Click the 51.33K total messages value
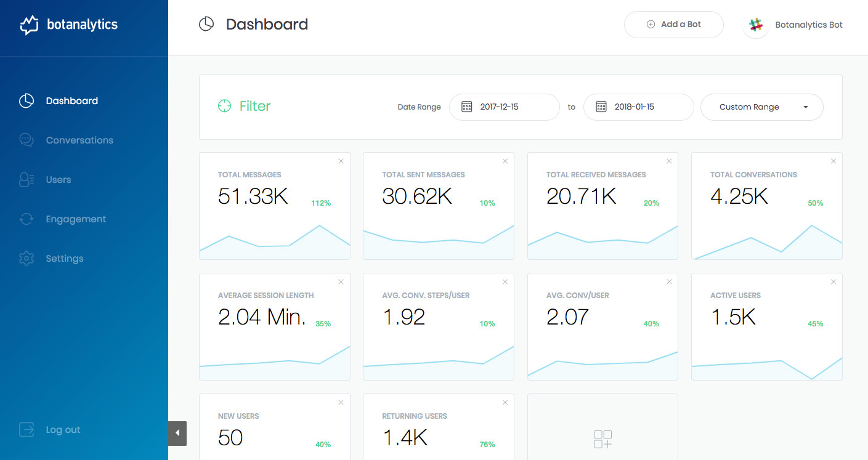Viewport: 868px width, 460px height. (253, 196)
